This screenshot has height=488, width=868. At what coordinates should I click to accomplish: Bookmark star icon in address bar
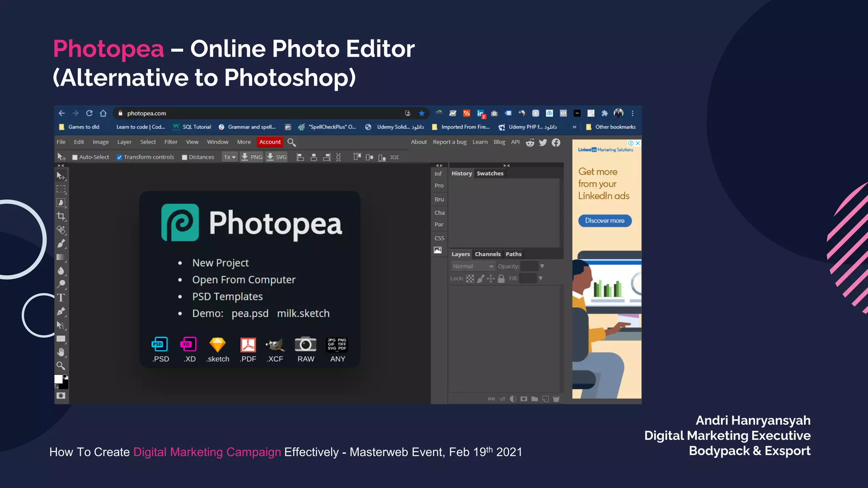pos(422,113)
